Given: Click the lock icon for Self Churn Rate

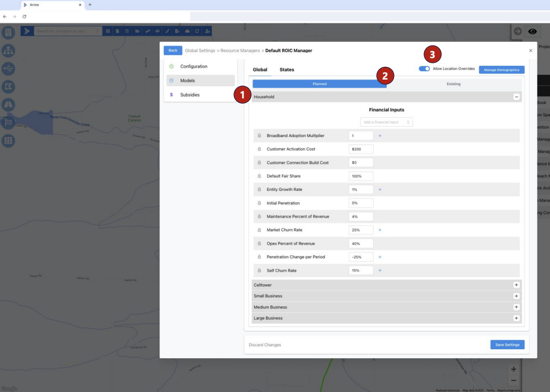Looking at the screenshot, I should (x=259, y=270).
